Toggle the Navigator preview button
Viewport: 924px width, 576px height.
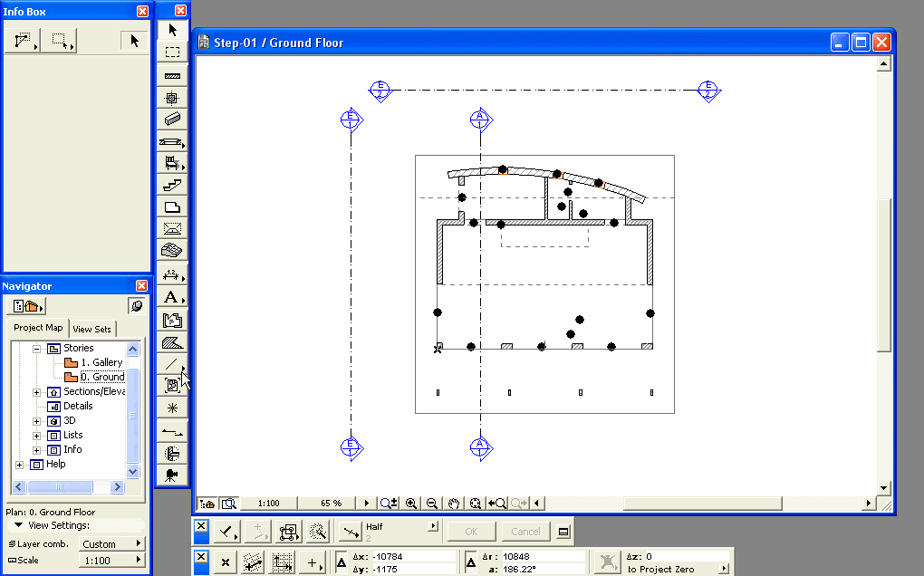coord(136,306)
